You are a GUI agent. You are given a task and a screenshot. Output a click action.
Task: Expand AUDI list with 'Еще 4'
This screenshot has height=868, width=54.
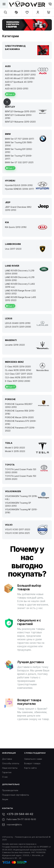10,94
